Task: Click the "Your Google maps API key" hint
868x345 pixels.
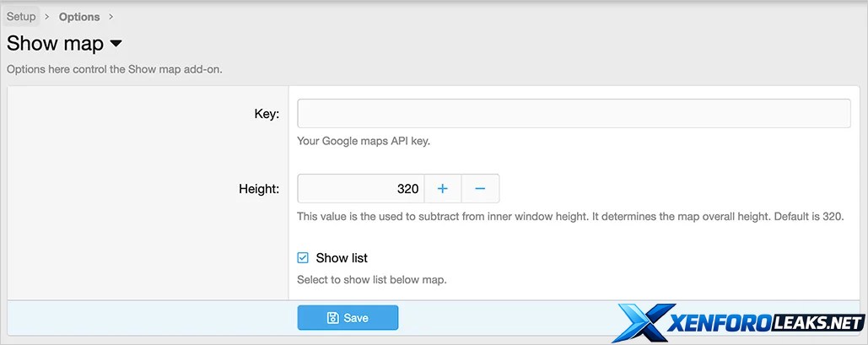Action: [x=364, y=141]
